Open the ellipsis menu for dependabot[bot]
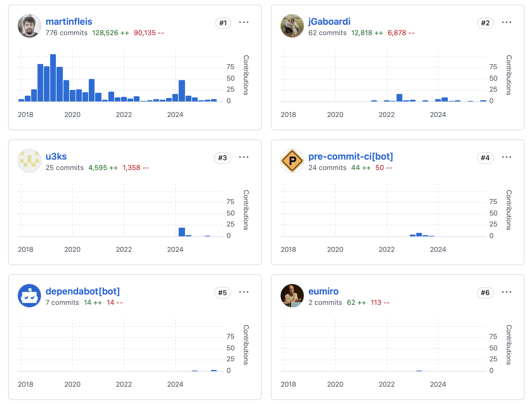 coord(244,292)
